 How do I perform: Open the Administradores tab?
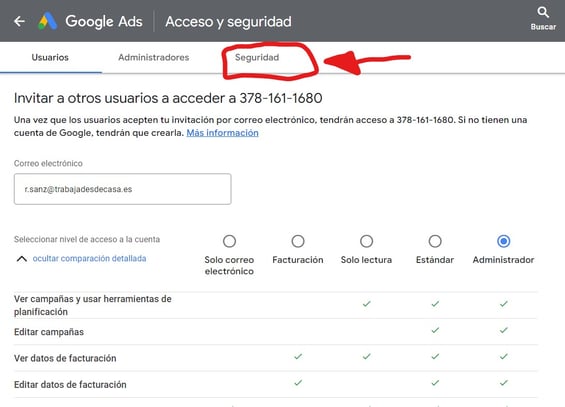[154, 57]
